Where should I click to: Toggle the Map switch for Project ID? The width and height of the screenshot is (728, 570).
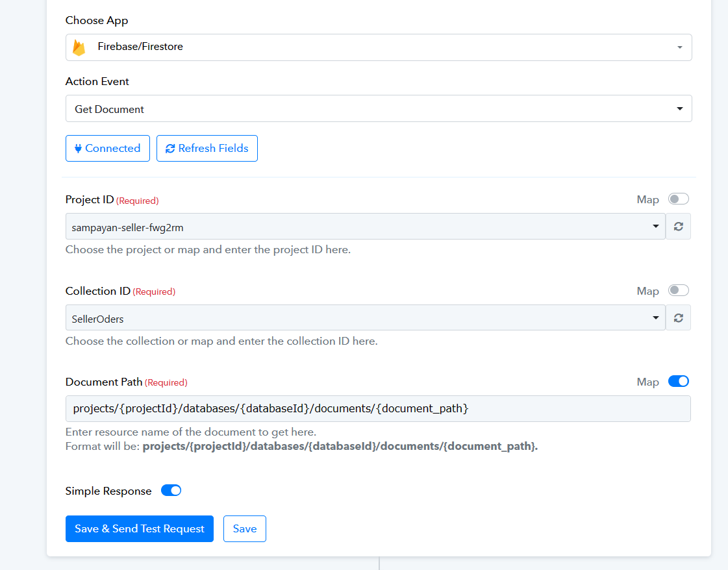(x=679, y=199)
